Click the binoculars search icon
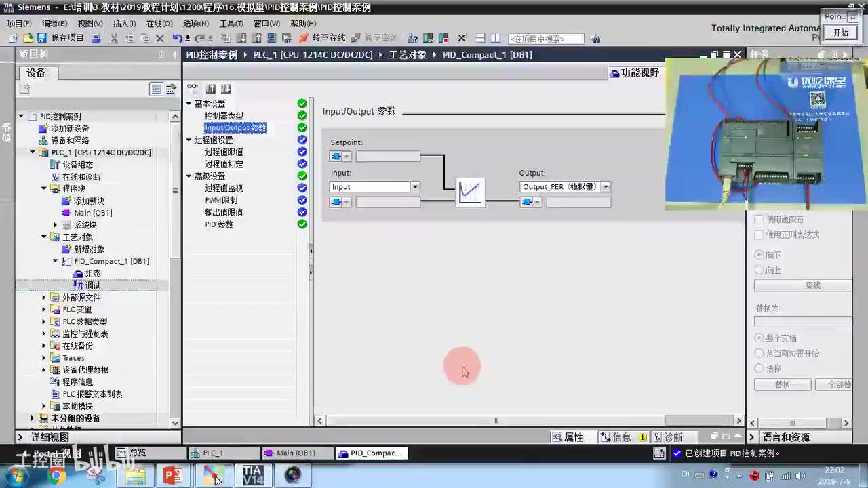Viewport: 868px width, 488px height. pos(595,39)
